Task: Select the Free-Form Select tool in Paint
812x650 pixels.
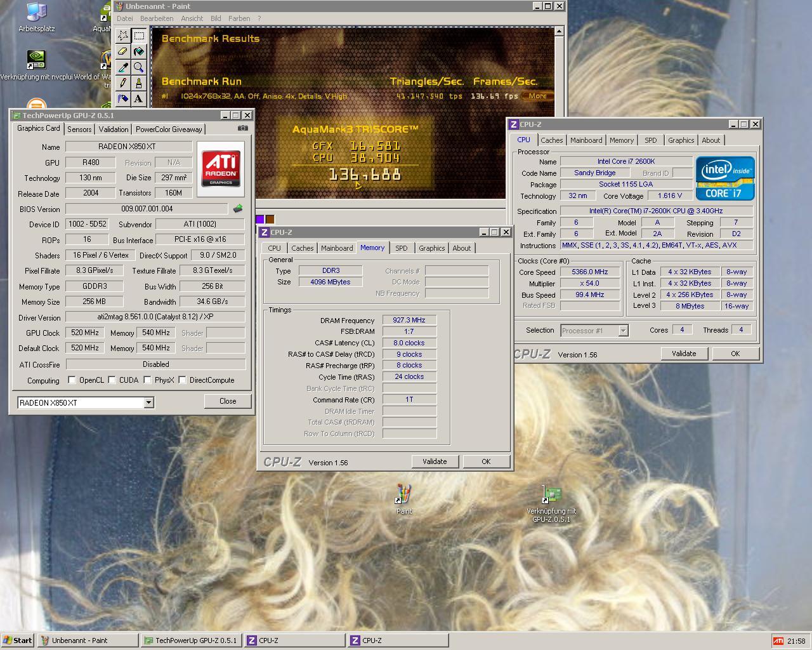Action: coord(123,36)
